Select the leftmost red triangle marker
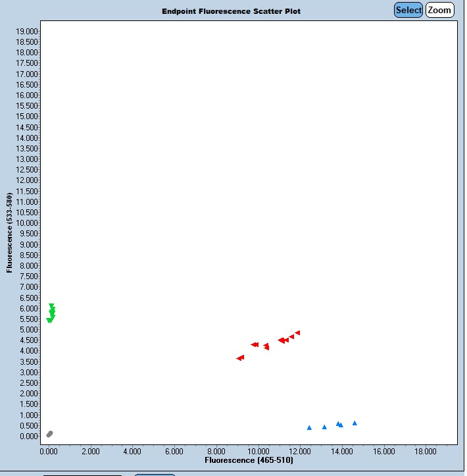 click(x=239, y=358)
